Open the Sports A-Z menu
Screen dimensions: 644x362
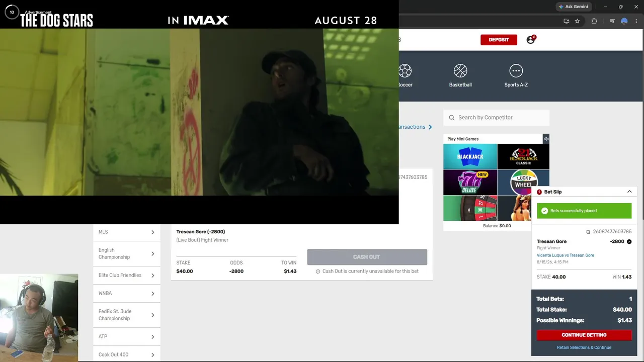click(516, 75)
